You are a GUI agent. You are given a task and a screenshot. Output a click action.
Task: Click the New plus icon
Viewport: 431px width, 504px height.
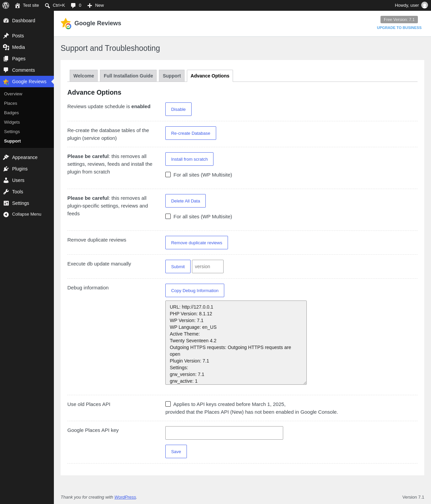[x=90, y=5]
